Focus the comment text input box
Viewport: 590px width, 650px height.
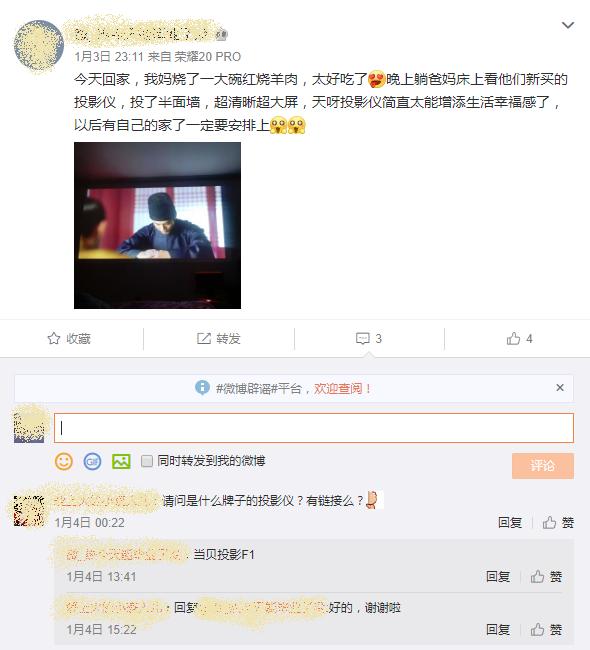point(314,428)
